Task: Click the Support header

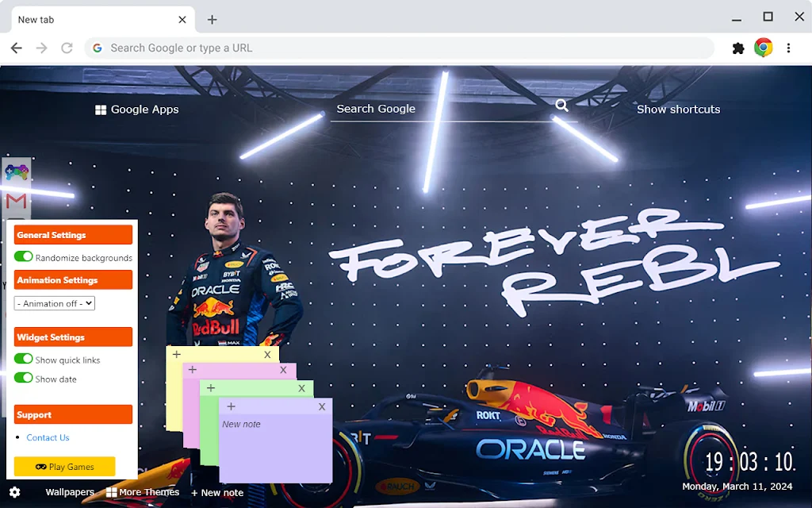Action: (x=73, y=414)
